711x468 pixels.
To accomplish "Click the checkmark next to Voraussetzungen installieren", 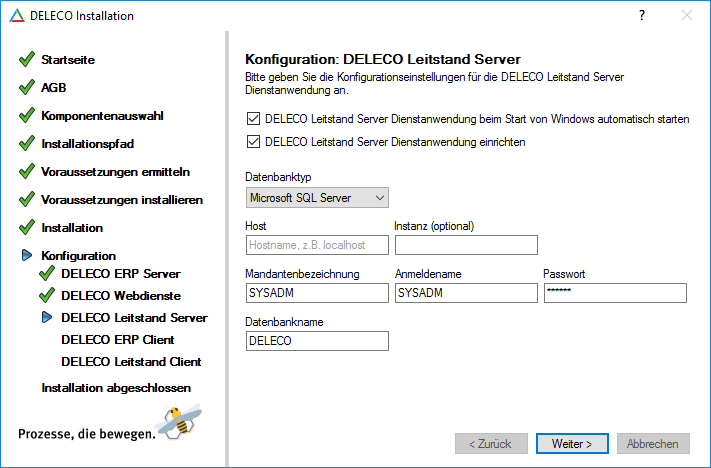I will point(27,200).
